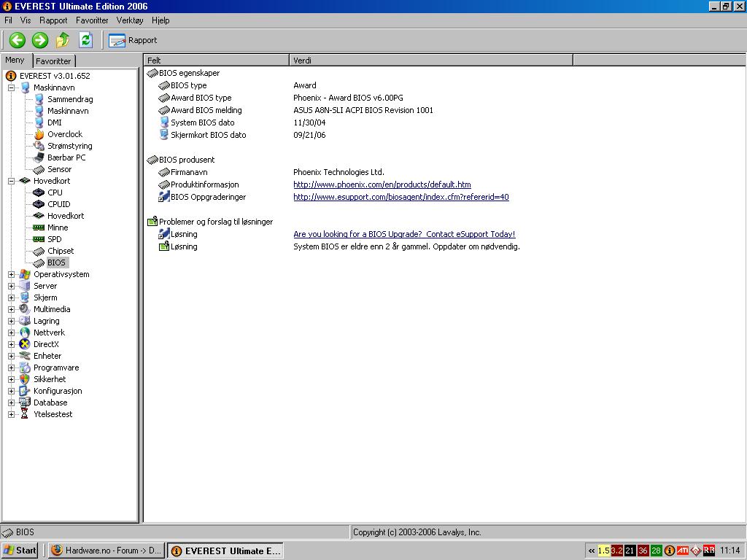The image size is (747, 560).
Task: Open the CPUID chip entry
Action: click(x=58, y=204)
